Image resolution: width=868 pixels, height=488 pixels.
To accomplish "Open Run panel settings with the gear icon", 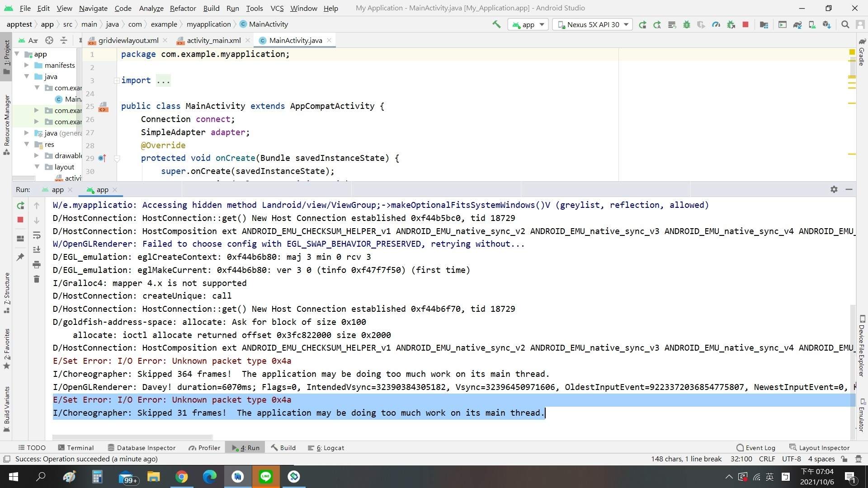I will click(834, 189).
